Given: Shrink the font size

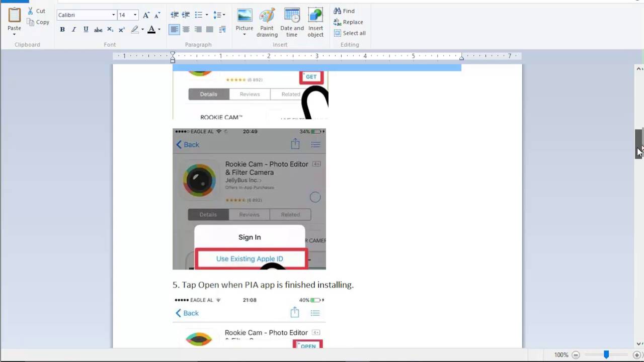Looking at the screenshot, I should click(157, 15).
